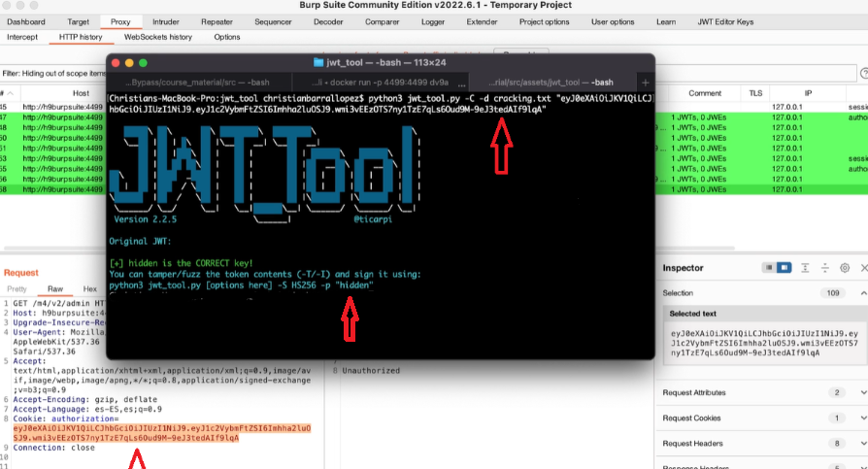Switch to Proxy Options sub-tab
This screenshot has width=868, height=469.
227,37
